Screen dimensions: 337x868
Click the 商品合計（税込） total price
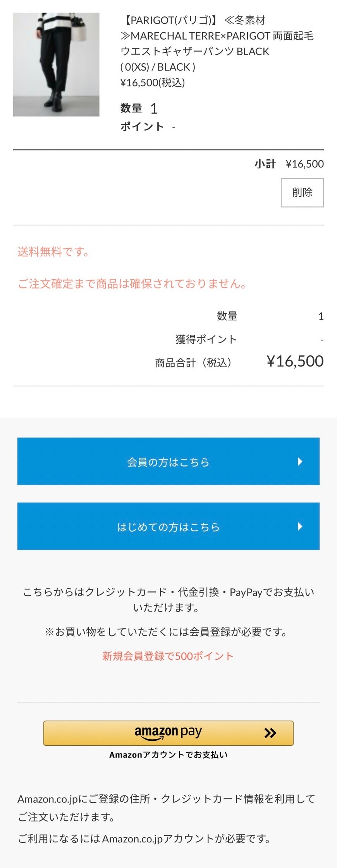(295, 361)
